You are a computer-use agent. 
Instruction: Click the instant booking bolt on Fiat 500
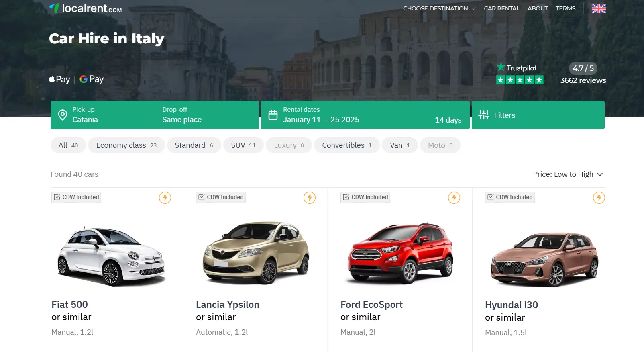(x=165, y=197)
